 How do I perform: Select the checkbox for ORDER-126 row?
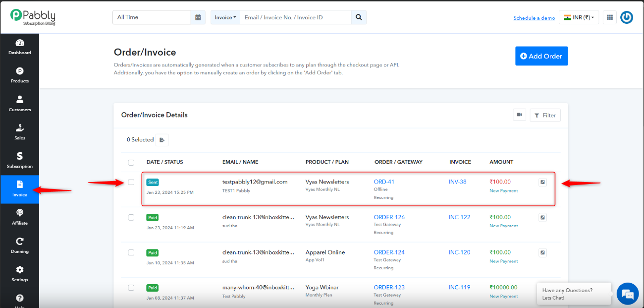click(x=131, y=217)
